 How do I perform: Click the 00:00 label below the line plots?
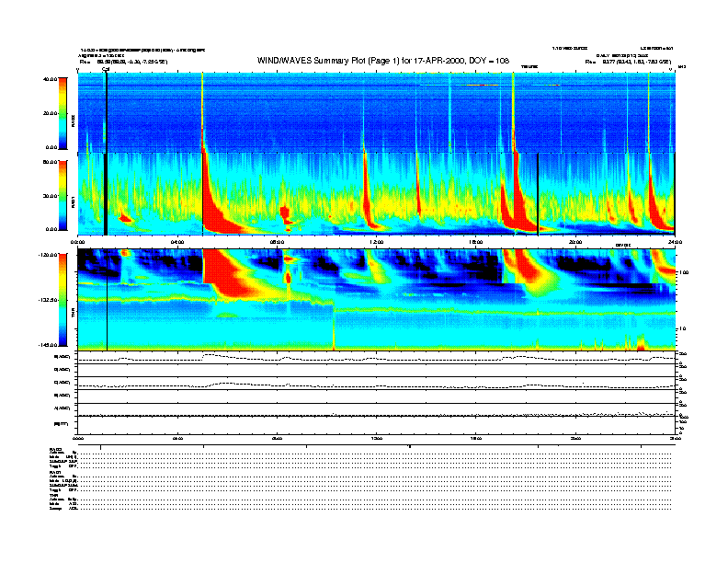tap(77, 438)
